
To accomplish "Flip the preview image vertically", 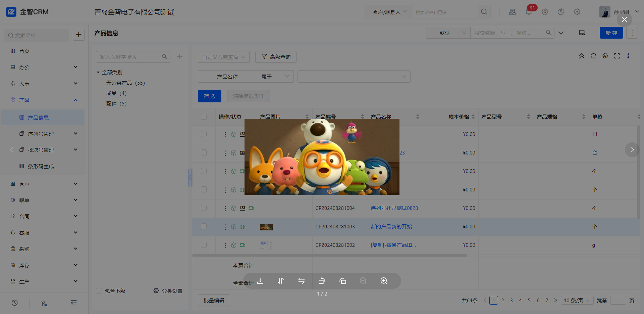I will point(281,281).
